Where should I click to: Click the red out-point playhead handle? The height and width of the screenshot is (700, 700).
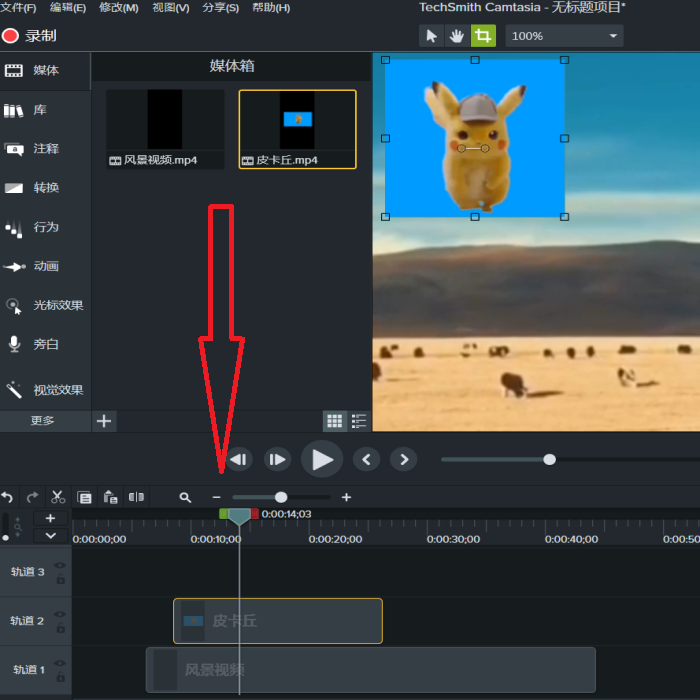point(254,513)
